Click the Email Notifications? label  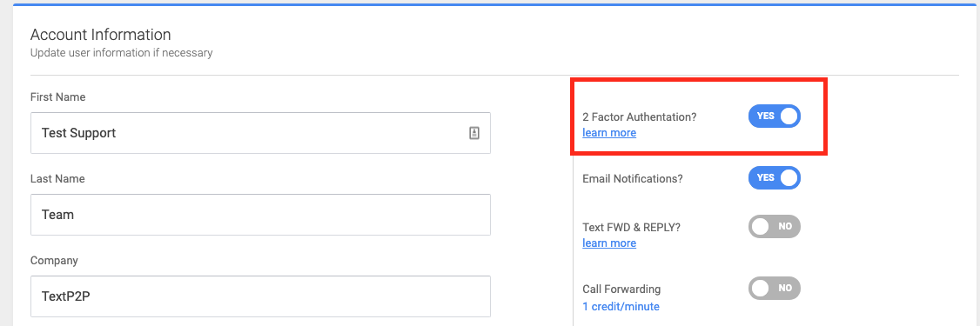(633, 178)
